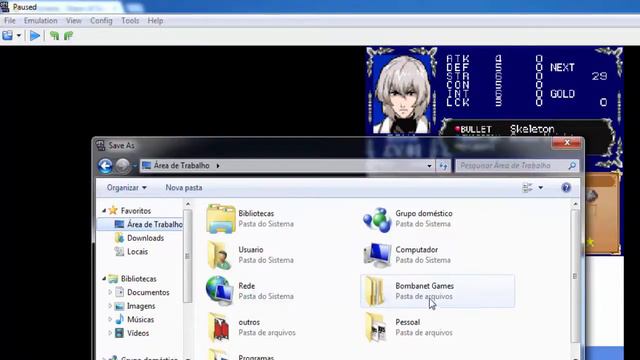Expand the Vídeos tree node
The width and height of the screenshot is (640, 360).
coord(110,333)
